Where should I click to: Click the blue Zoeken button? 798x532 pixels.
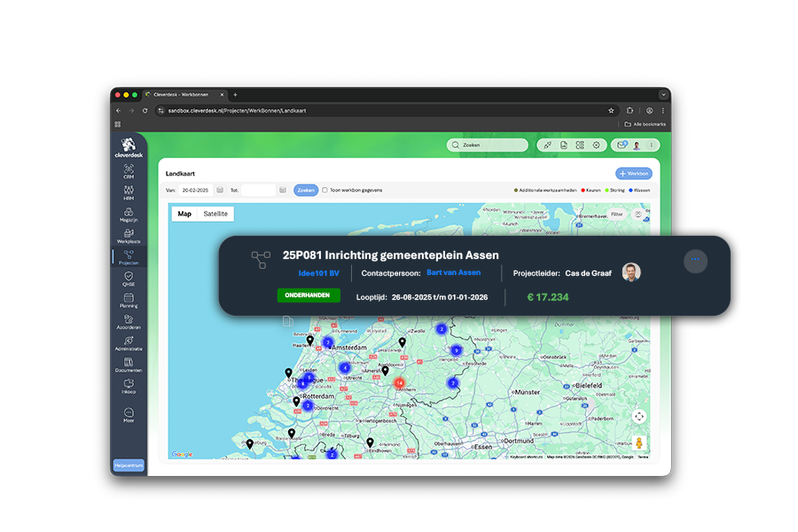(x=306, y=190)
